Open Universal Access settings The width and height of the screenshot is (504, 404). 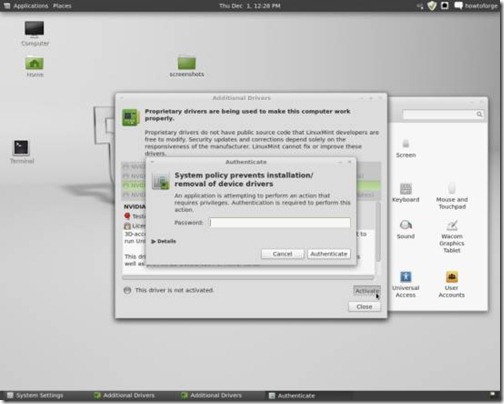click(406, 284)
